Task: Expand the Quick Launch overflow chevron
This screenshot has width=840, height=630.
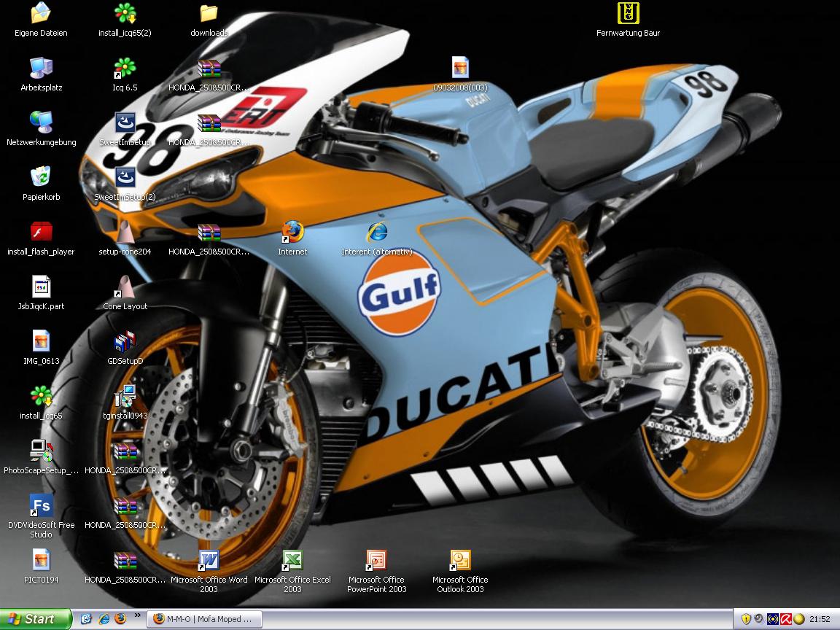Action: (137, 616)
